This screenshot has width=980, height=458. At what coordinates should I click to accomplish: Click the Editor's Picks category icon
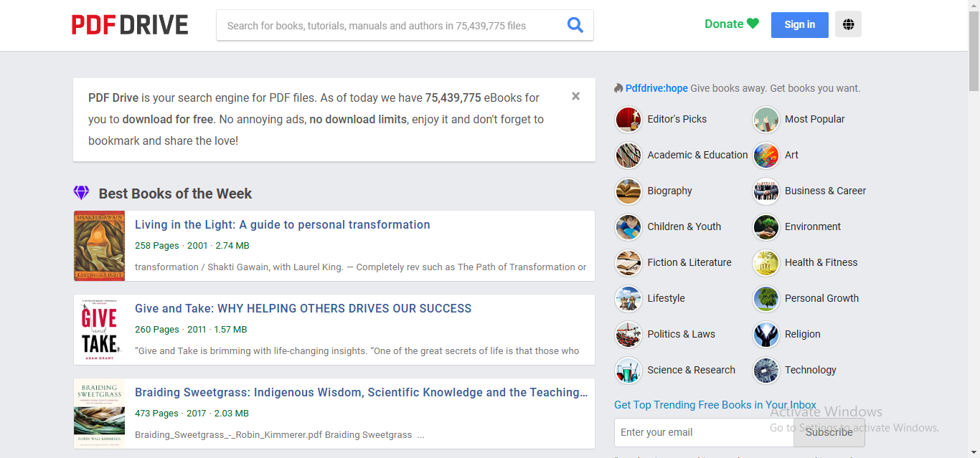coord(628,119)
